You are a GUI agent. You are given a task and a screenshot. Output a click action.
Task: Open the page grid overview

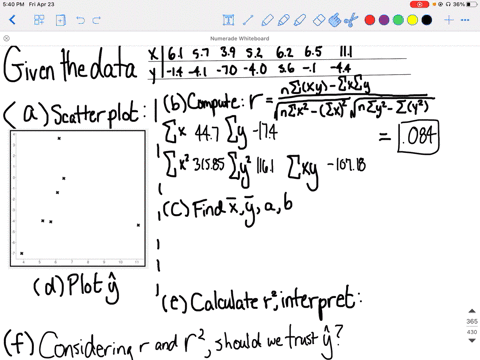point(39,20)
